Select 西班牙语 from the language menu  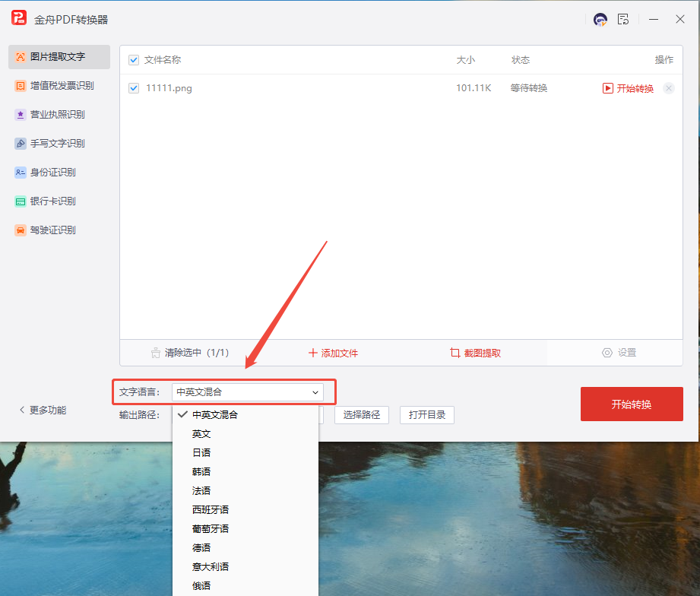coord(211,510)
